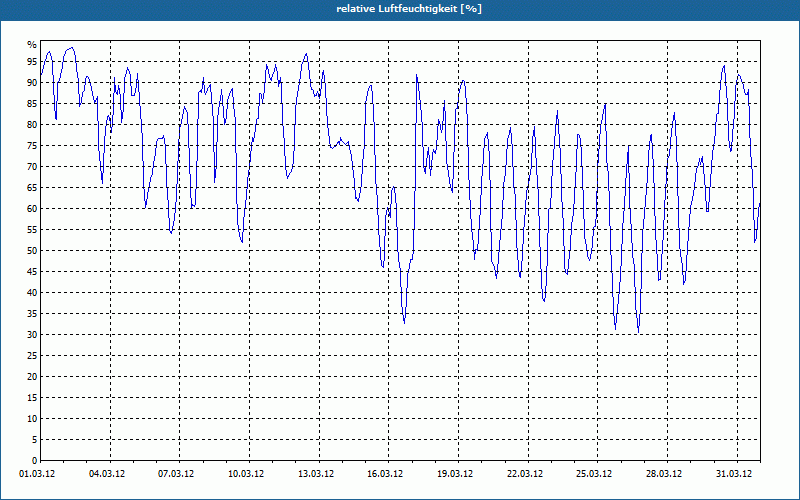This screenshot has width=800, height=500.
Task: Click the y-axis value 30
Action: click(32, 335)
